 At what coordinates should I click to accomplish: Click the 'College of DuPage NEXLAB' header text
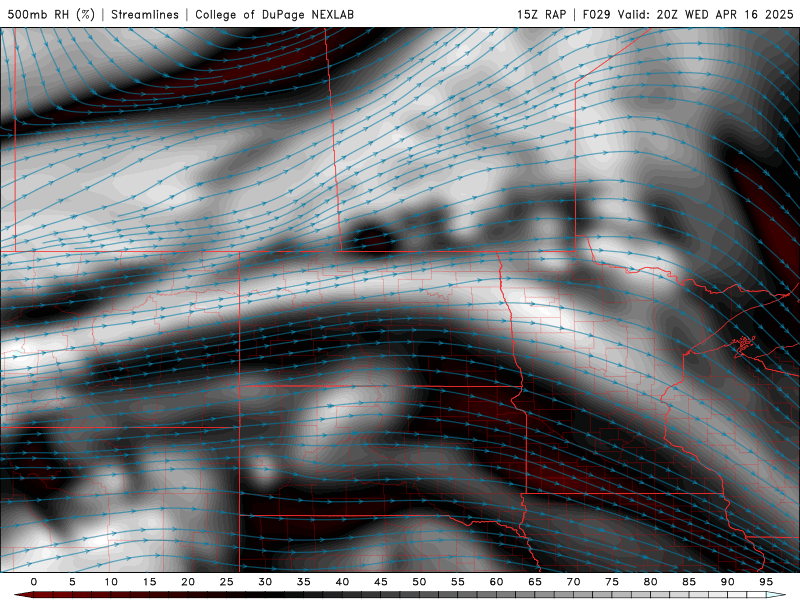pyautogui.click(x=274, y=14)
